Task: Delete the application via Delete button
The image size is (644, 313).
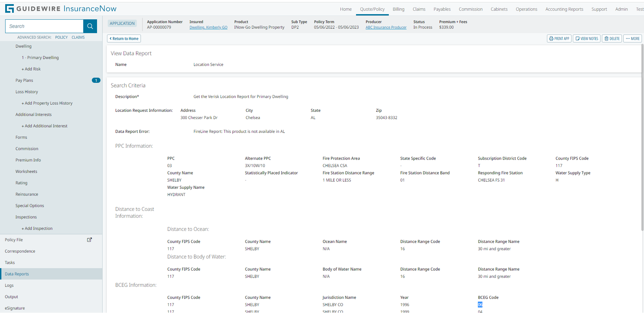Action: pos(612,39)
